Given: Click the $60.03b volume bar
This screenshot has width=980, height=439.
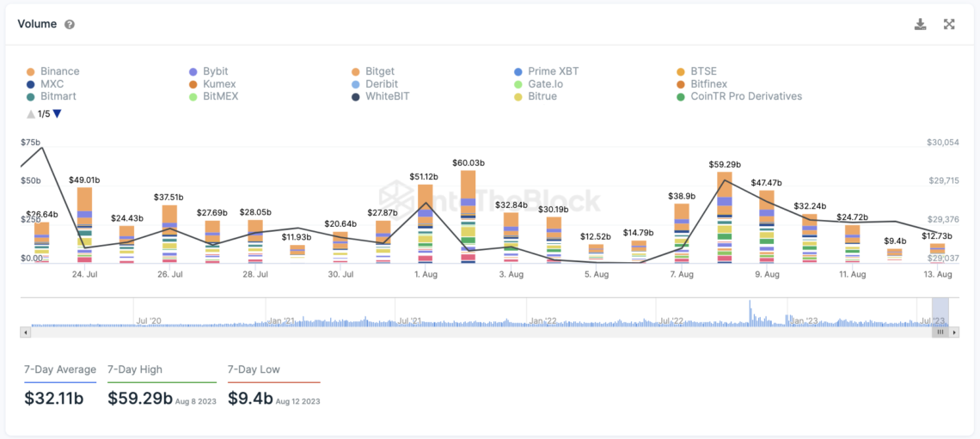Looking at the screenshot, I should click(x=469, y=216).
